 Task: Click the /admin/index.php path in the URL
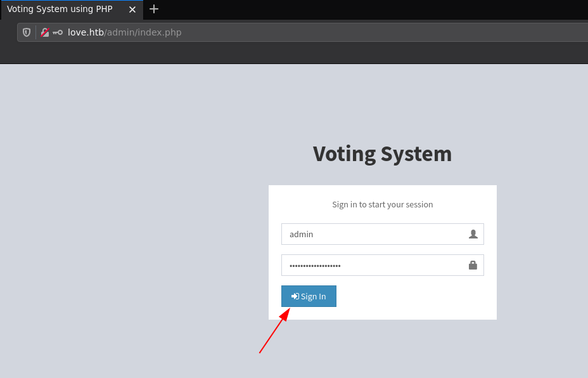[x=143, y=32]
